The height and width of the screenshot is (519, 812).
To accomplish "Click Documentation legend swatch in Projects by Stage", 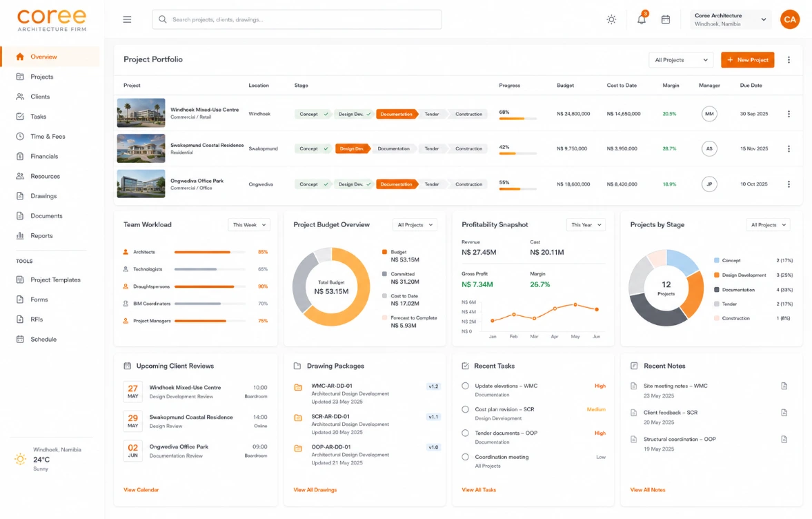I will coord(717,290).
